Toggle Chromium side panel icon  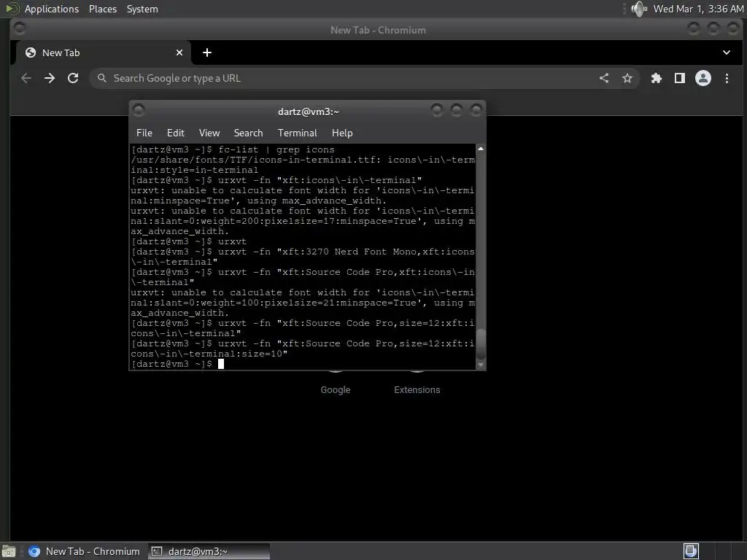680,78
